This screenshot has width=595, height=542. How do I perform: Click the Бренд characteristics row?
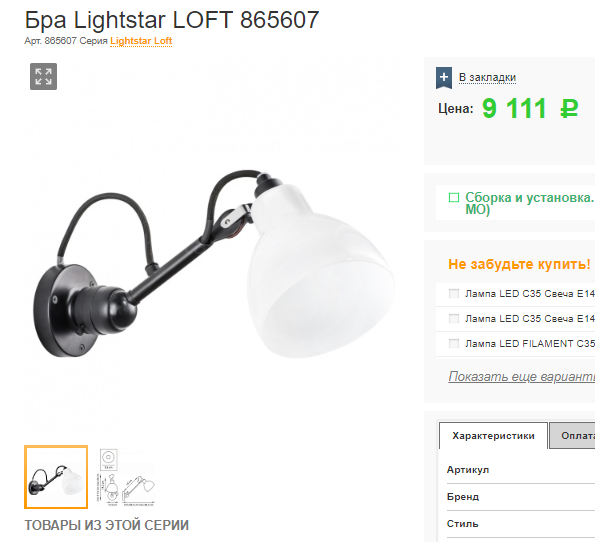click(521, 497)
